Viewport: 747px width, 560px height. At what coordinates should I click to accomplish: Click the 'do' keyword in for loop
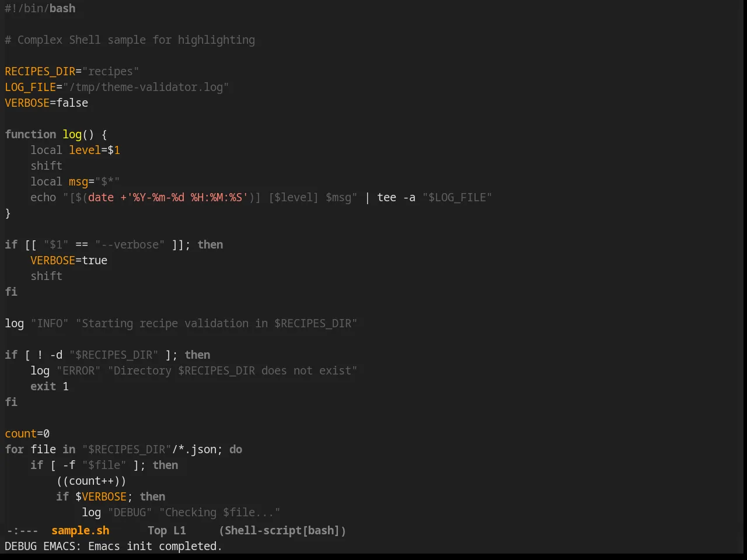point(236,449)
